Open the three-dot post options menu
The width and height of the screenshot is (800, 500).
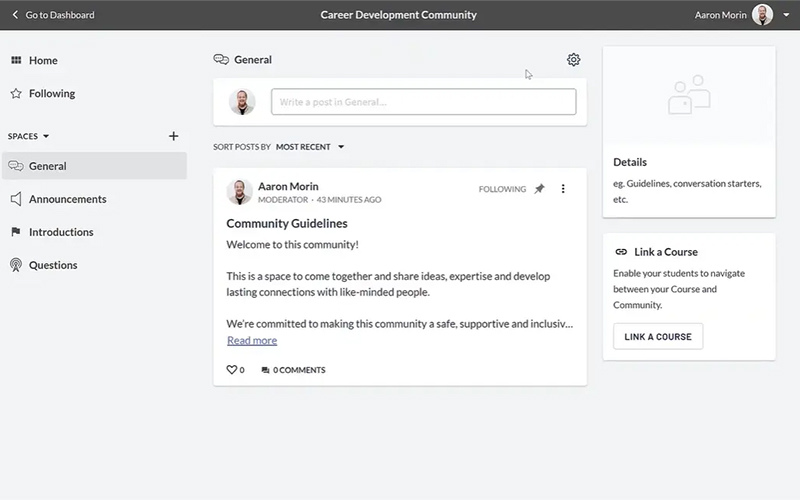[563, 189]
